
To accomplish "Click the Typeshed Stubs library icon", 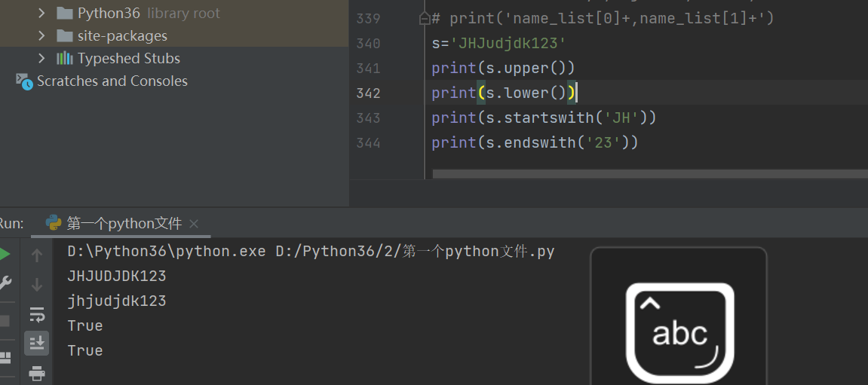I will (65, 58).
